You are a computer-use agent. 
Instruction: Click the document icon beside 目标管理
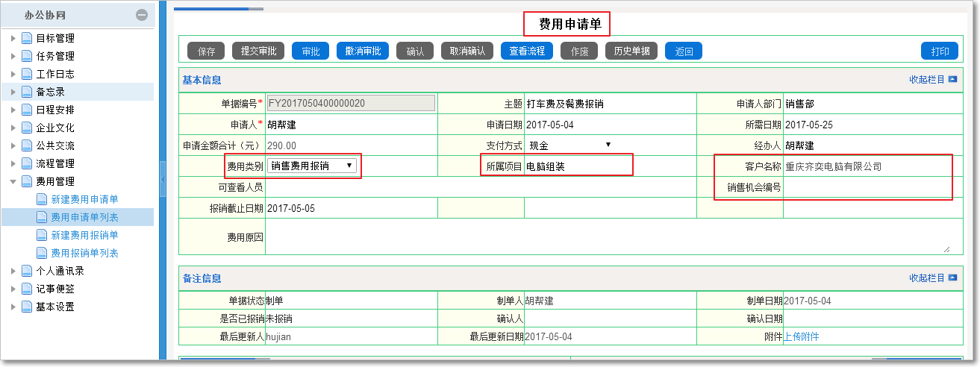[27, 38]
